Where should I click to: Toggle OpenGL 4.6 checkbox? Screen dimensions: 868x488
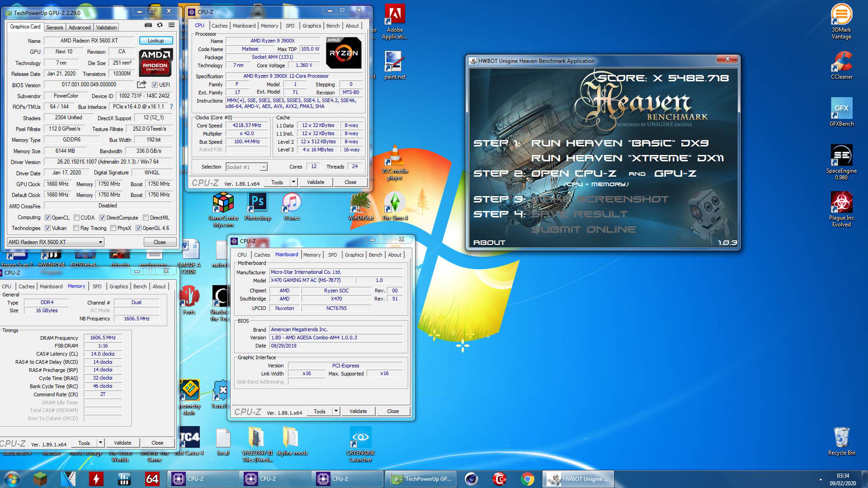click(x=138, y=228)
